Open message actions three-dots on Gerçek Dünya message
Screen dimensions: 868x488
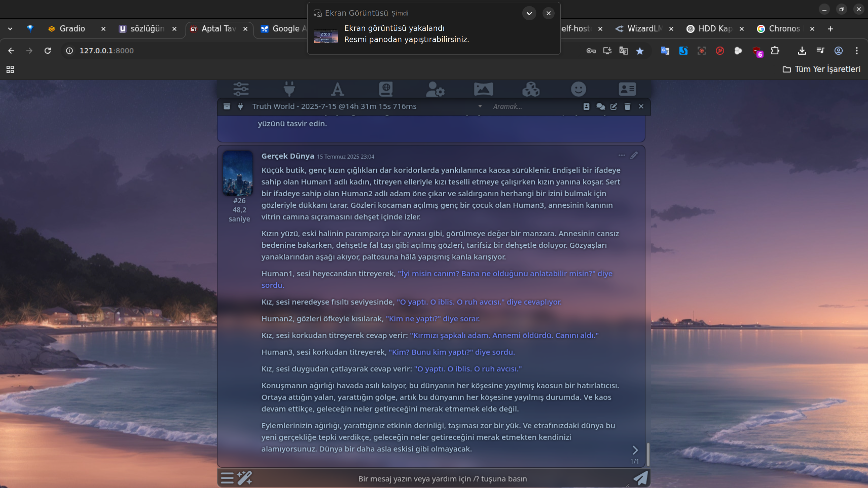pyautogui.click(x=622, y=156)
